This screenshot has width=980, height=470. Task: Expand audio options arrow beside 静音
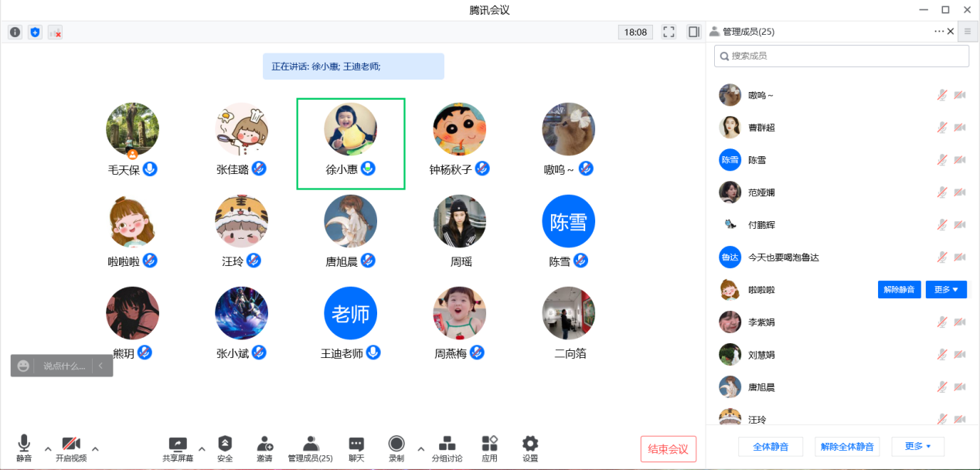tap(48, 448)
